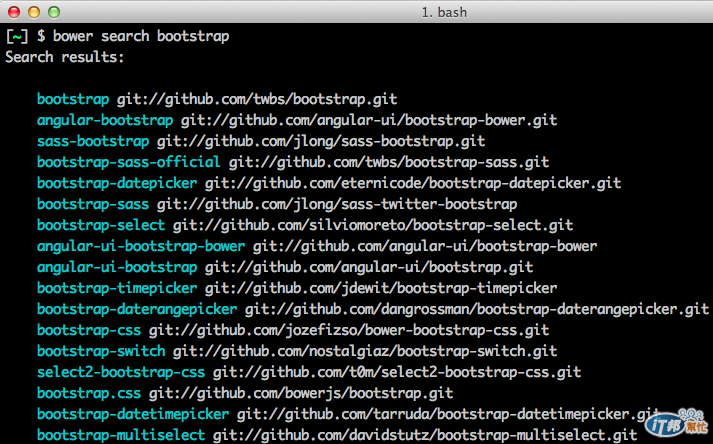Viewport: 713px width, 444px height.
Task: Click the '[~] $' shell prompt
Action: point(25,36)
